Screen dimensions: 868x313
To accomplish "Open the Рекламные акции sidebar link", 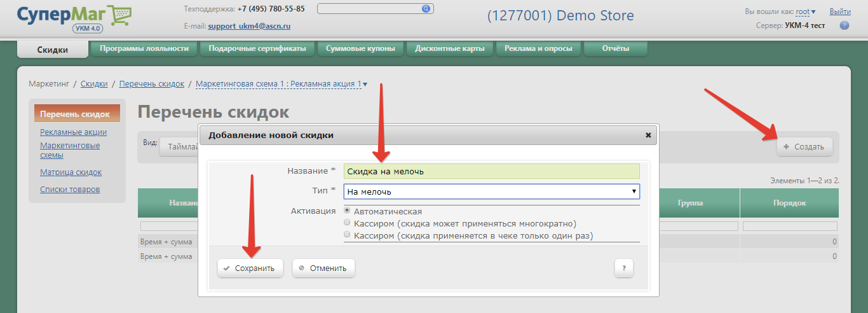I will (73, 132).
